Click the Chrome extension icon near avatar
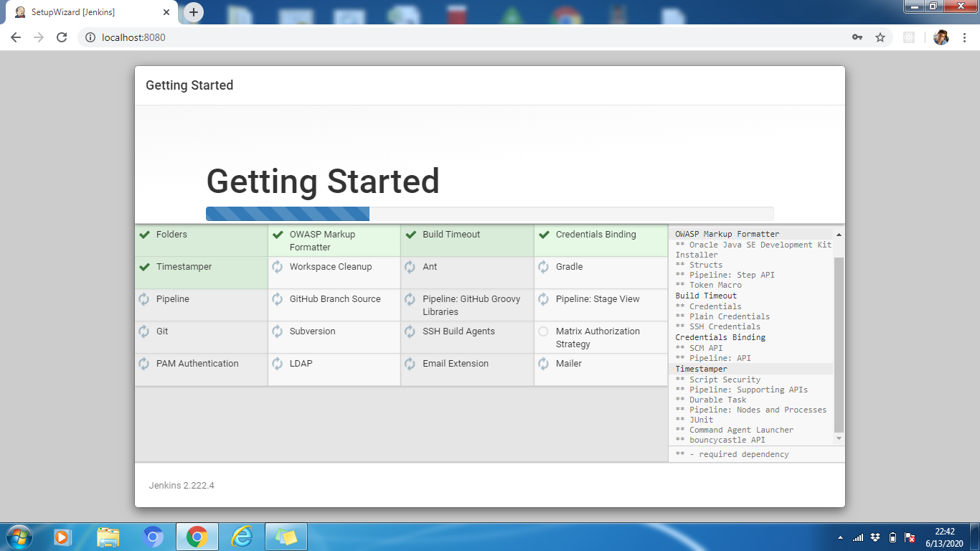This screenshot has width=980, height=551. pos(909,37)
